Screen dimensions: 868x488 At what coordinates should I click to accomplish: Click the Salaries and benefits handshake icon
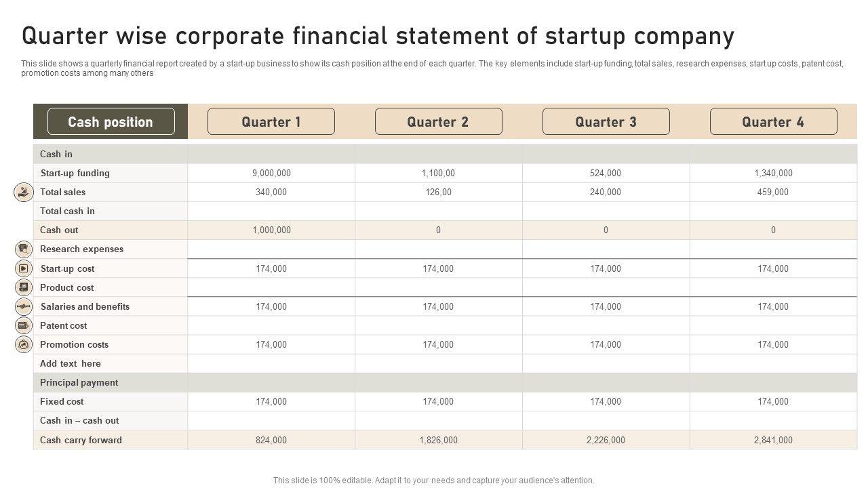[x=24, y=306]
